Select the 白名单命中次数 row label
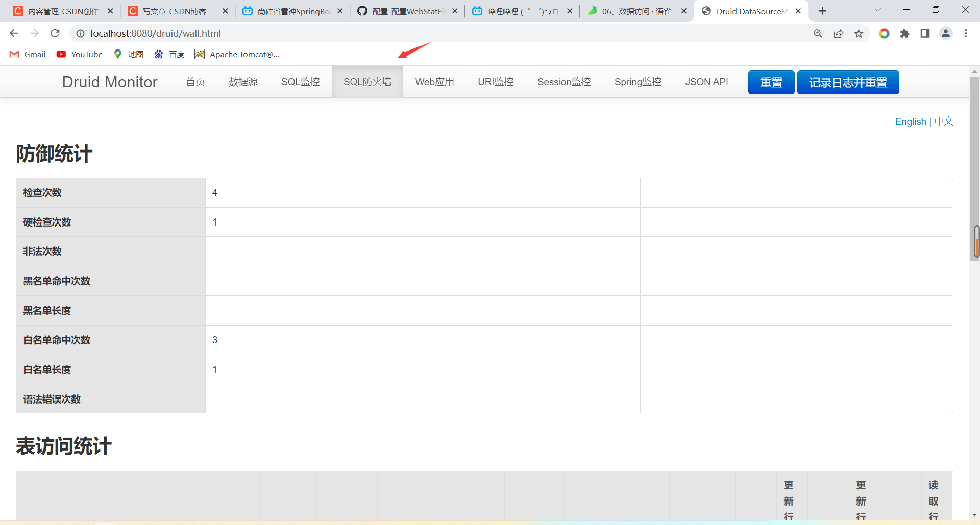980x525 pixels. point(57,340)
